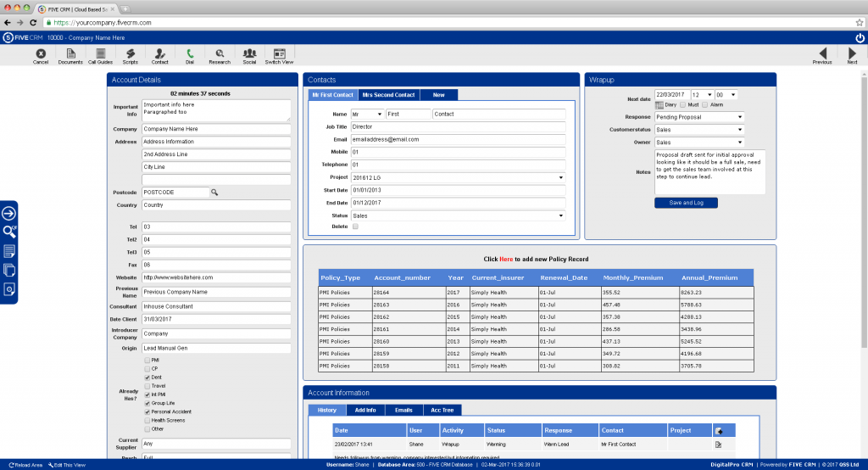Select the Mr First Contact tab
Screen dimensions: 868x470
332,95
